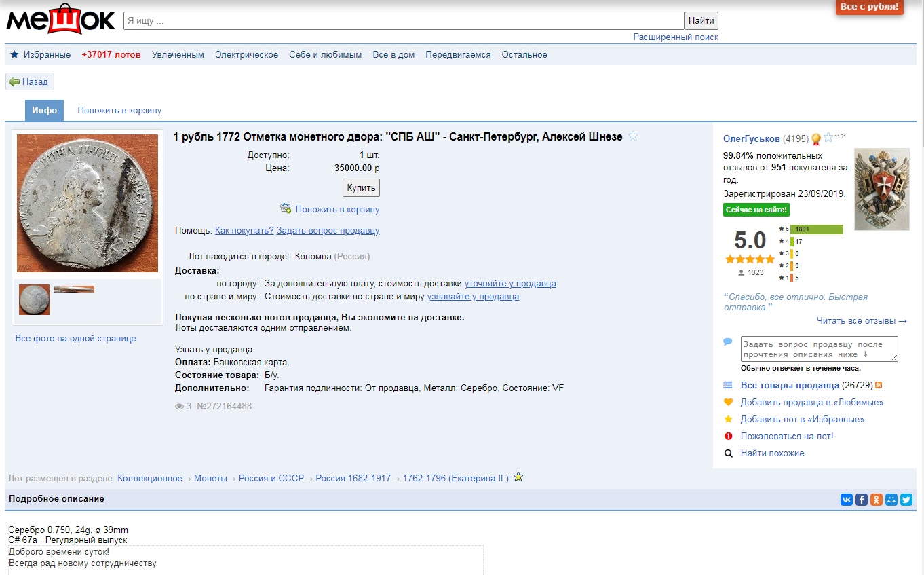Open the 'Электрическое' category menu

[x=246, y=55]
